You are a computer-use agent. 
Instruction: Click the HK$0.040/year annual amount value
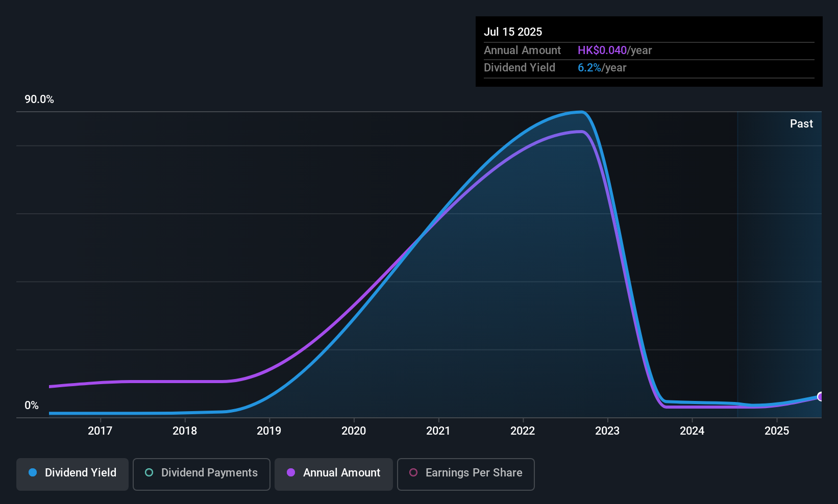point(614,50)
